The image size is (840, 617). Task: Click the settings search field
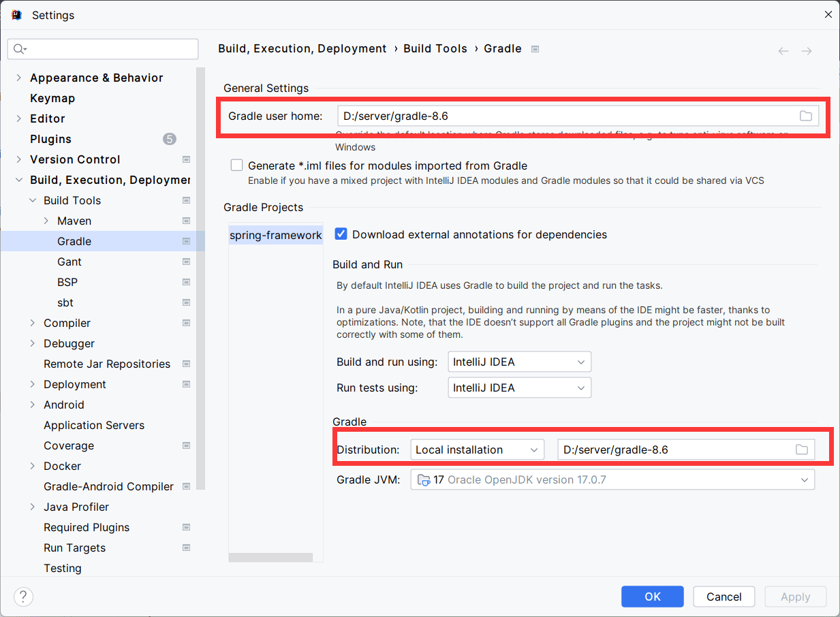(x=103, y=49)
